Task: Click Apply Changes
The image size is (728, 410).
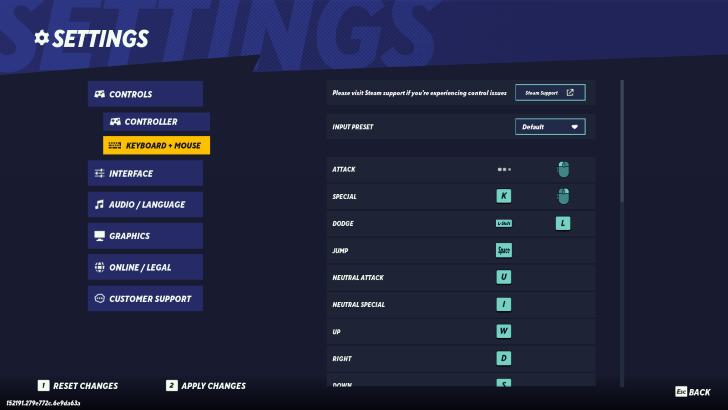Action: click(x=206, y=385)
